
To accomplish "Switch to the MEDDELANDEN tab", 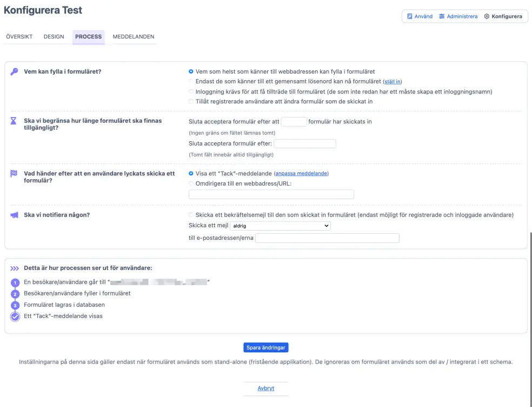I will coord(134,37).
